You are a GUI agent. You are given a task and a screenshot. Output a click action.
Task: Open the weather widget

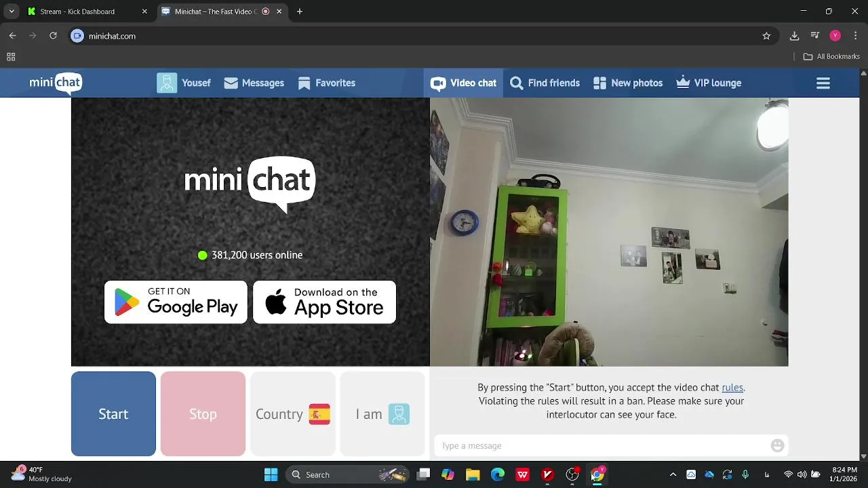pyautogui.click(x=42, y=474)
